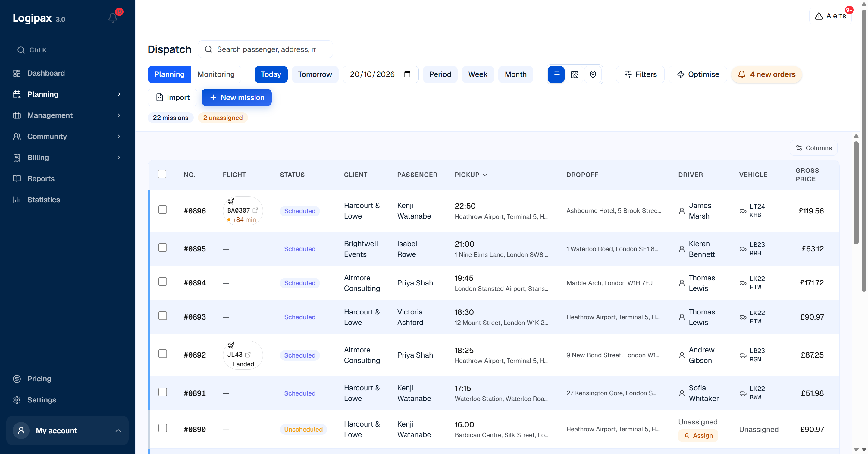Tick the select-all checkbox in table header

pos(162,174)
